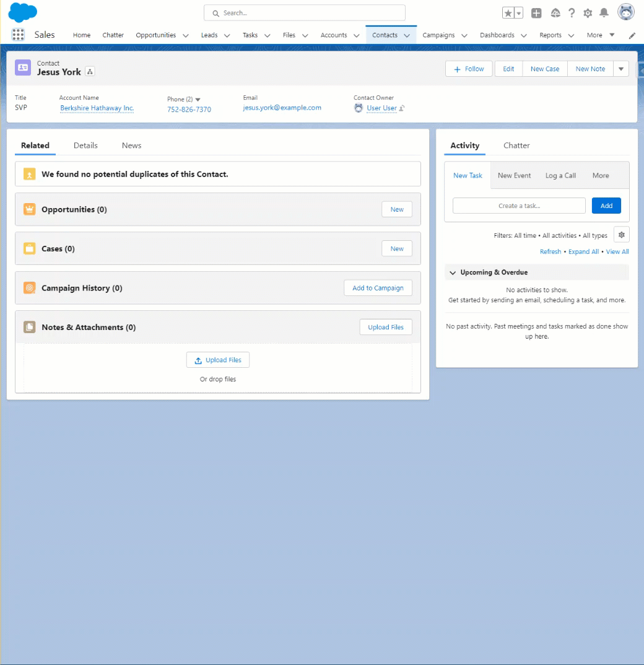Open the Notifications bell

point(604,13)
